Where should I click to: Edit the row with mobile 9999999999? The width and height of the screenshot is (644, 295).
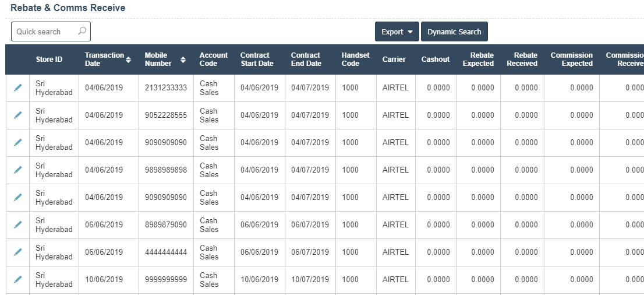point(18,279)
